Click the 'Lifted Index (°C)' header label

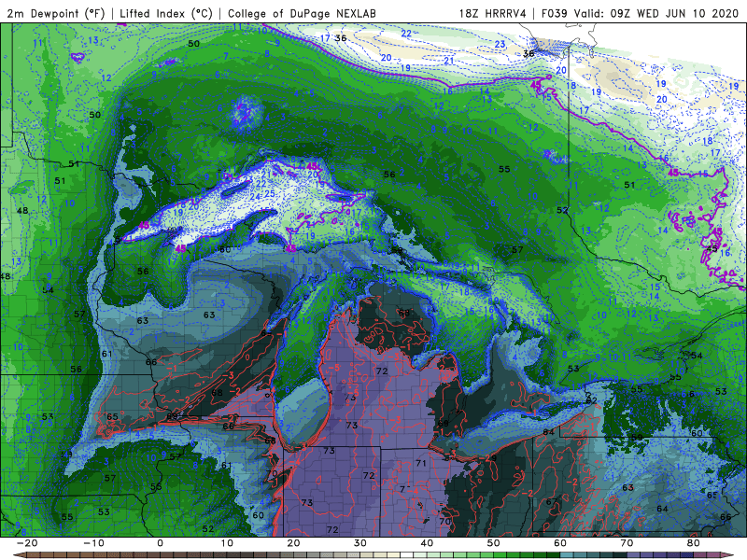166,14
